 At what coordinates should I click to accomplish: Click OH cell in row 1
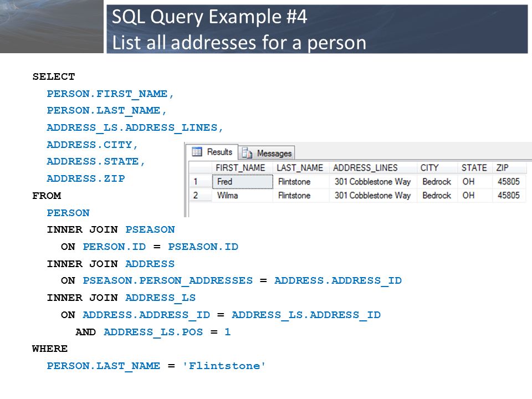pos(475,182)
